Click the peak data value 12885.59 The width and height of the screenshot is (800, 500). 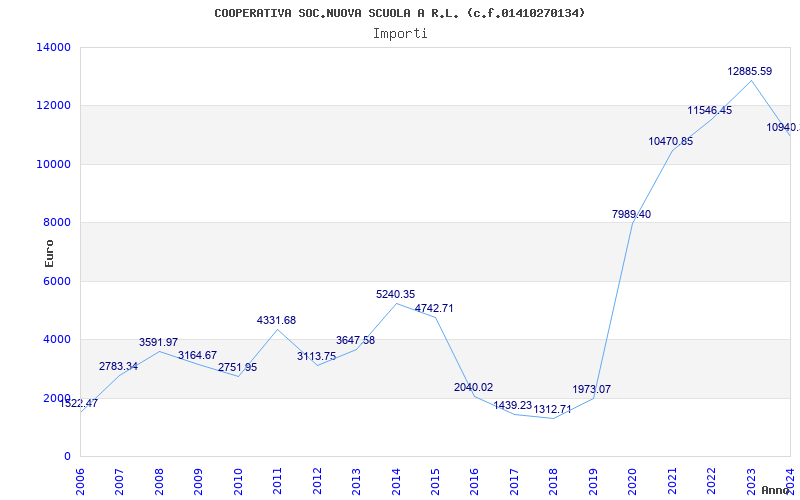click(x=750, y=71)
